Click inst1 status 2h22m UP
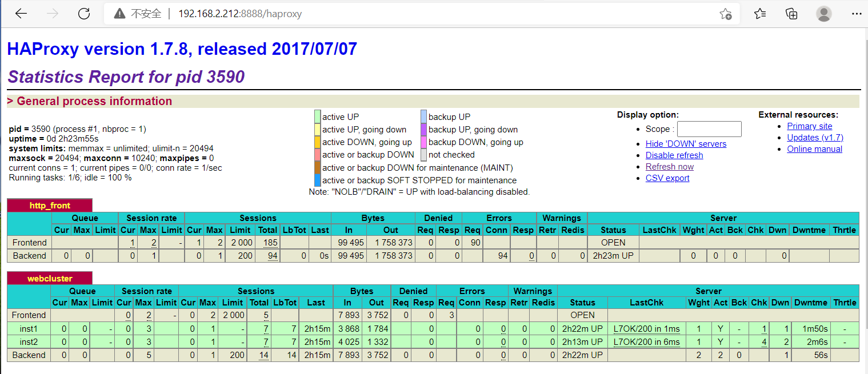868x374 pixels. [582, 328]
